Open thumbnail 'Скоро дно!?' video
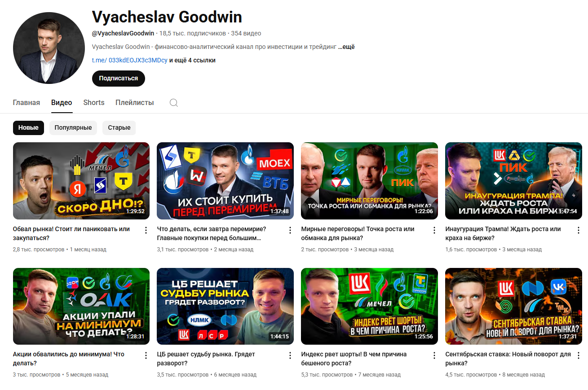 point(81,180)
